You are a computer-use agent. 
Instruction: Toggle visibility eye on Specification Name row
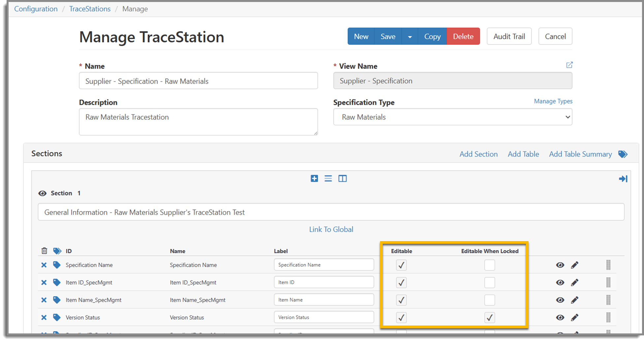click(560, 265)
